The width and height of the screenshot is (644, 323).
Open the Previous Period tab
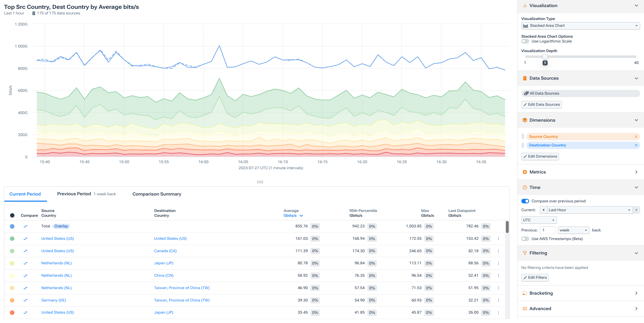click(x=74, y=194)
